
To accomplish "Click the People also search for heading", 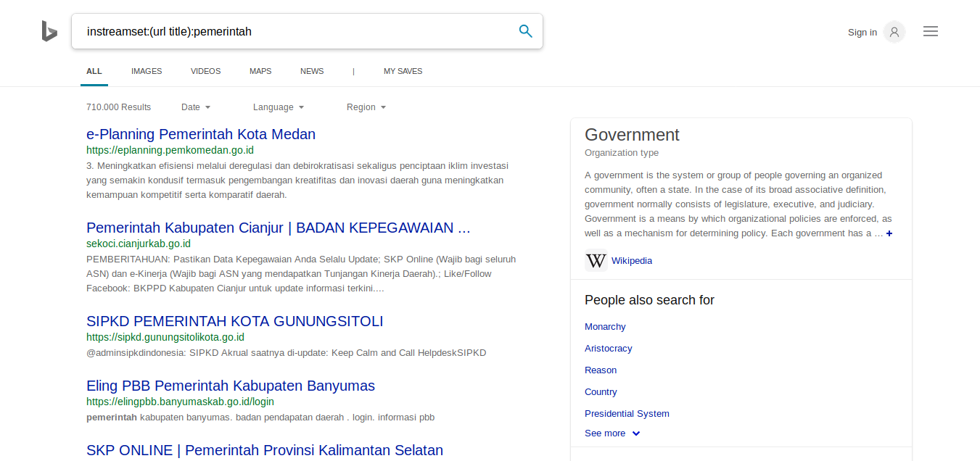I will pyautogui.click(x=649, y=300).
